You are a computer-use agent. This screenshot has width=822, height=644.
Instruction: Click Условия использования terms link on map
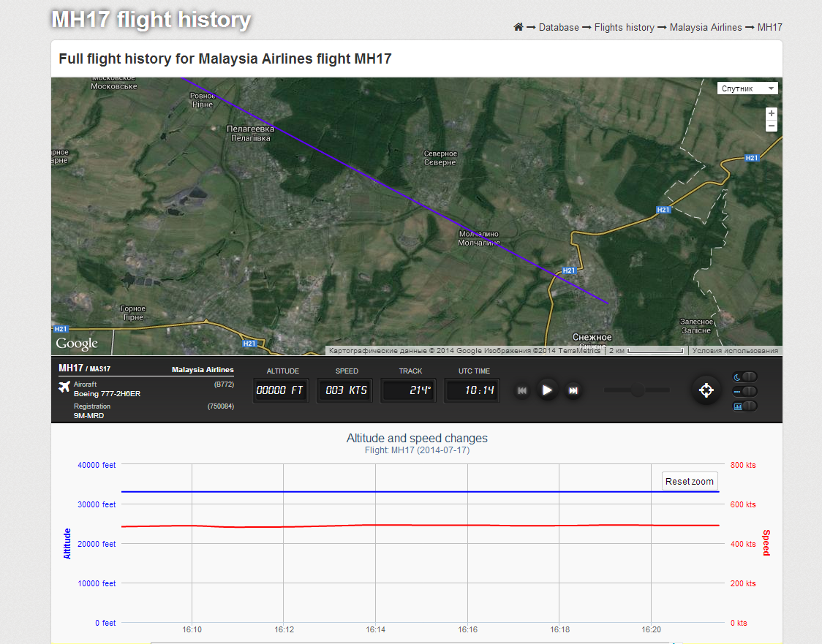(735, 351)
